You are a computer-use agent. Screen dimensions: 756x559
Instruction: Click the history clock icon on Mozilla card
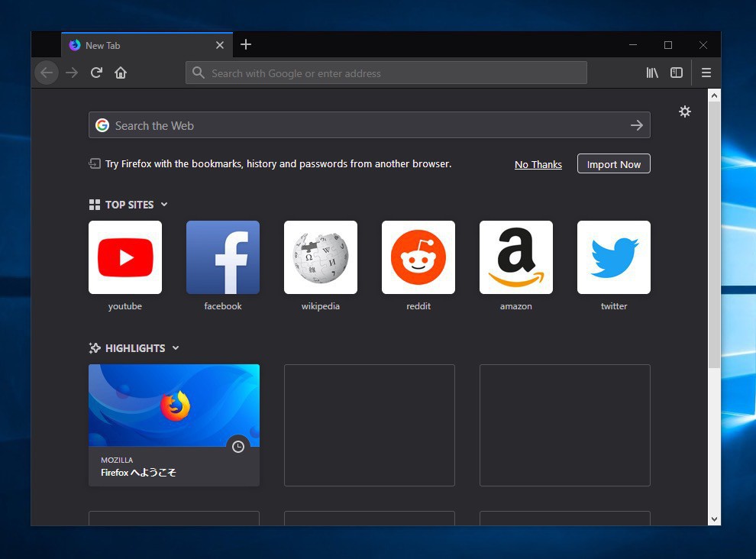[x=238, y=447]
